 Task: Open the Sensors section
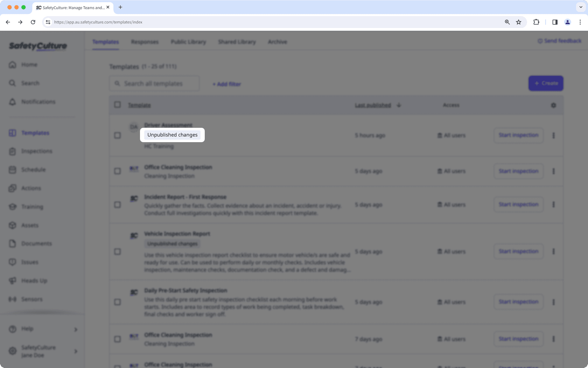pyautogui.click(x=32, y=299)
